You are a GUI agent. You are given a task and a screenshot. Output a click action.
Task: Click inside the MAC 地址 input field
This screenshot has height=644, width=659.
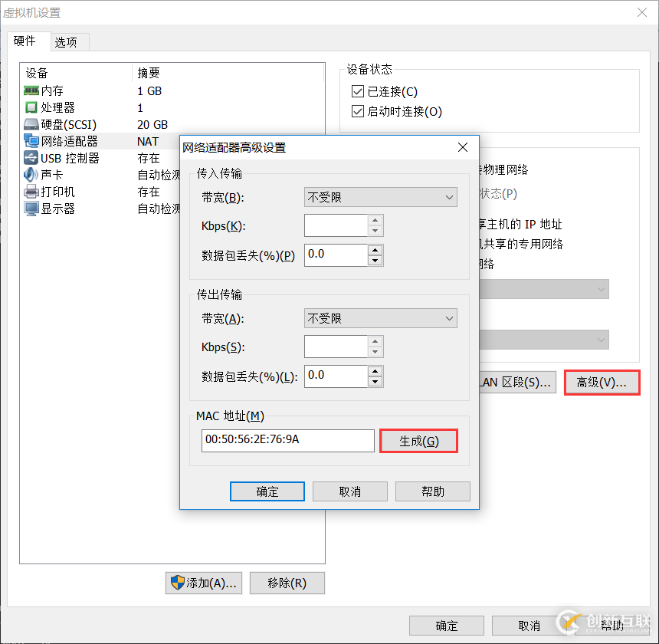[x=287, y=440]
